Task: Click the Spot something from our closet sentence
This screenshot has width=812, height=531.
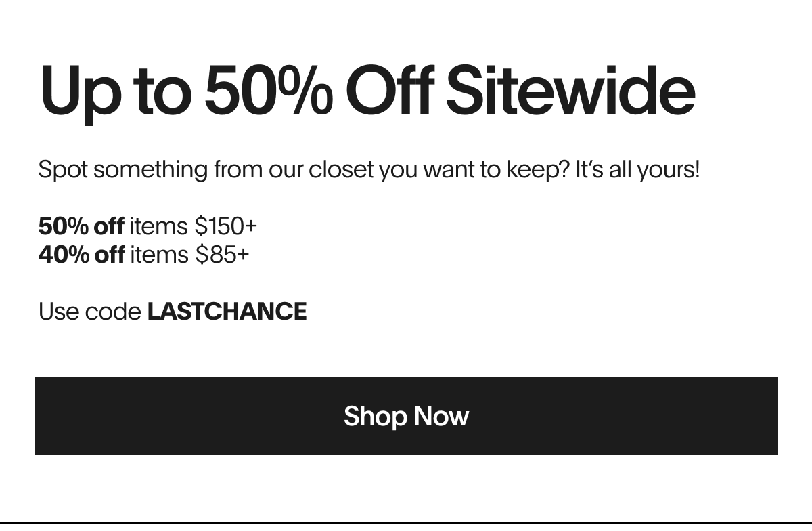Action: (369, 169)
